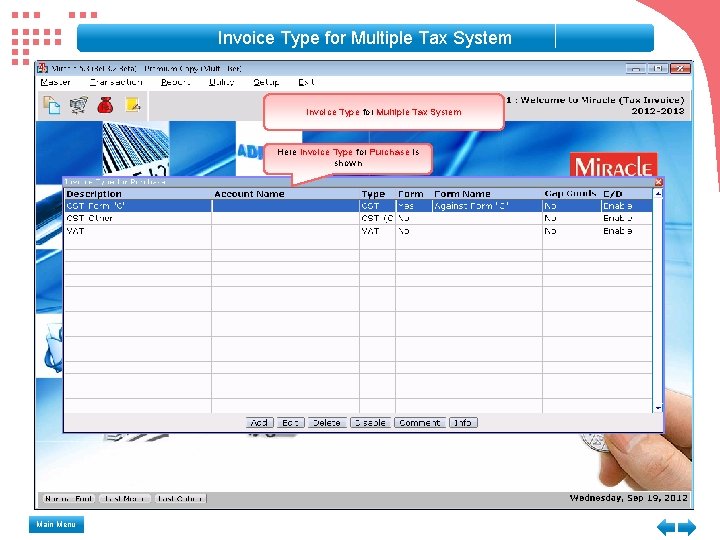Click the copy documents toolbar icon
This screenshot has width=720, height=540.
click(x=51, y=105)
